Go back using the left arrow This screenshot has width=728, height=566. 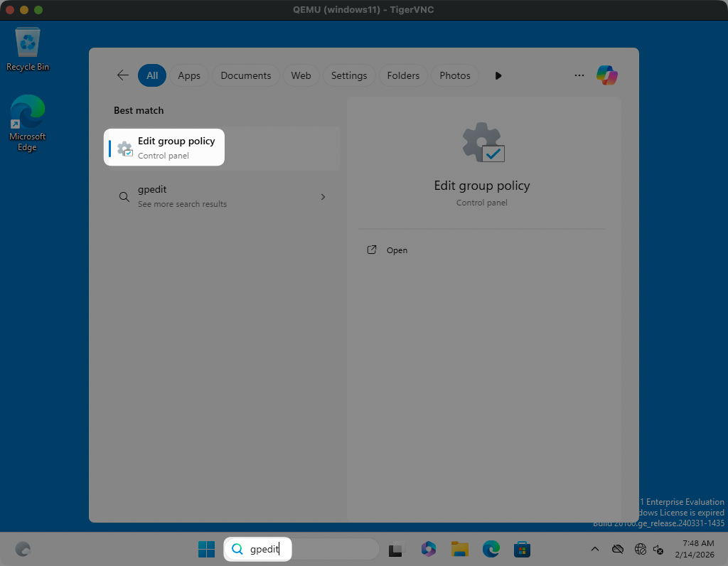pos(123,75)
